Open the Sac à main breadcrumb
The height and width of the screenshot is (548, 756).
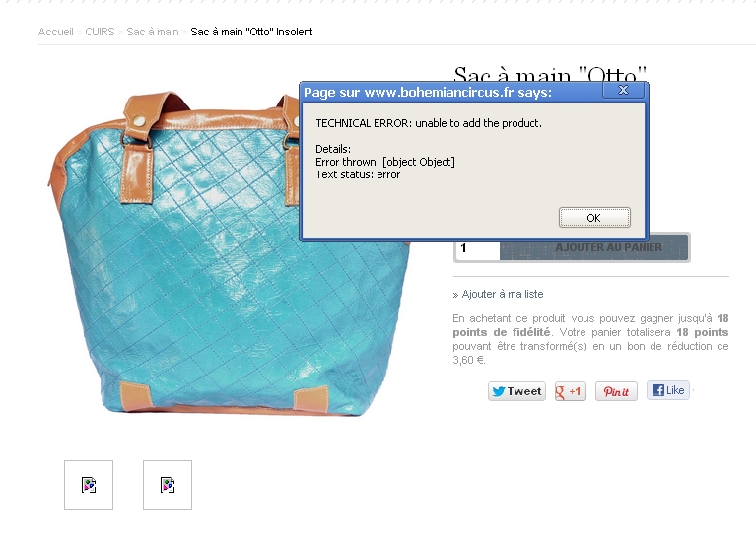[153, 32]
